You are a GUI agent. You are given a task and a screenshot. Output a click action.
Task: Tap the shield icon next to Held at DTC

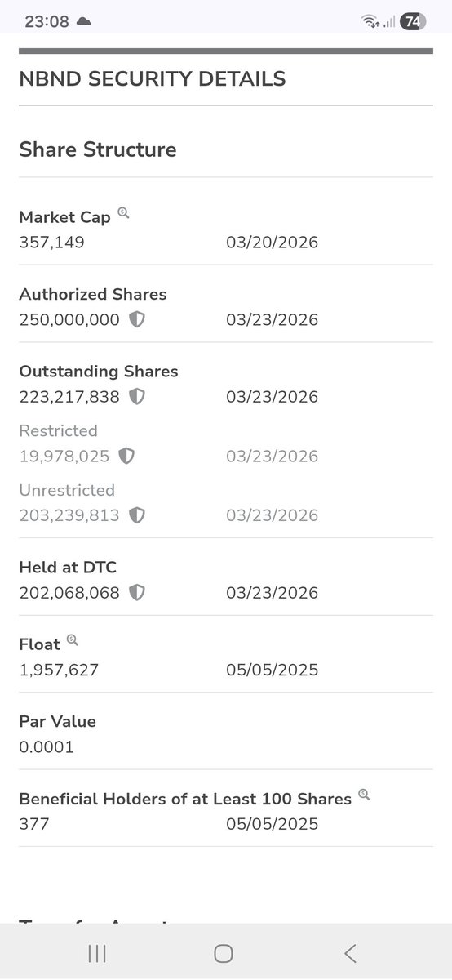point(137,593)
